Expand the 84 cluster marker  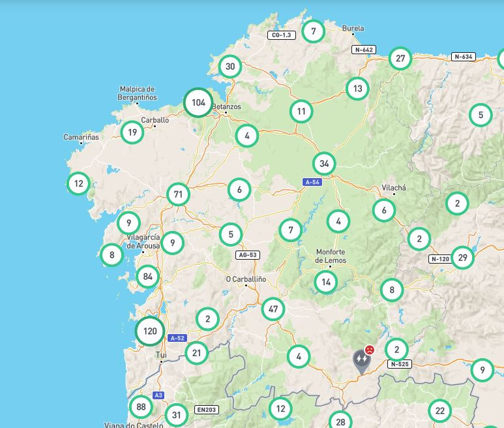point(147,277)
